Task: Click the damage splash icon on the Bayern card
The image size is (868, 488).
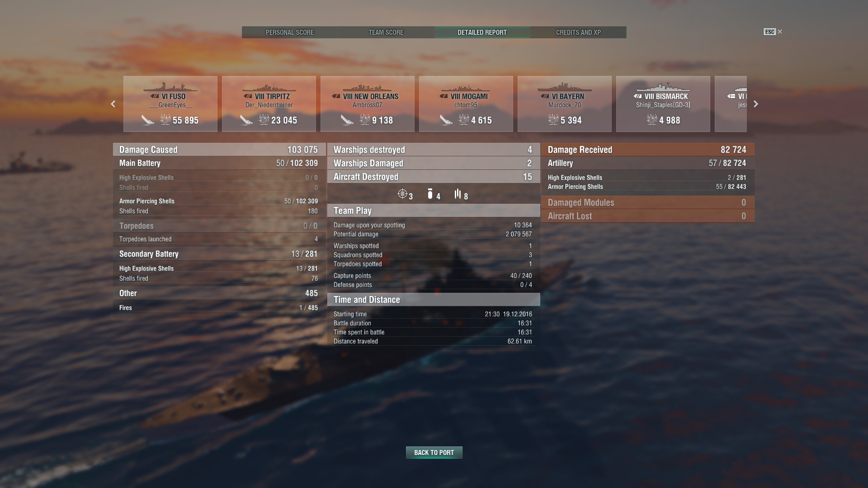Action: pyautogui.click(x=553, y=119)
